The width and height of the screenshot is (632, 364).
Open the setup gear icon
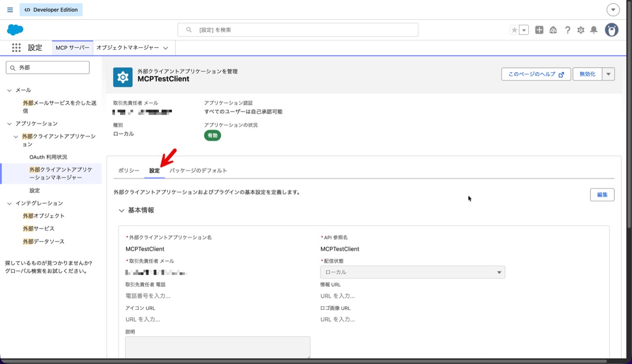(581, 30)
